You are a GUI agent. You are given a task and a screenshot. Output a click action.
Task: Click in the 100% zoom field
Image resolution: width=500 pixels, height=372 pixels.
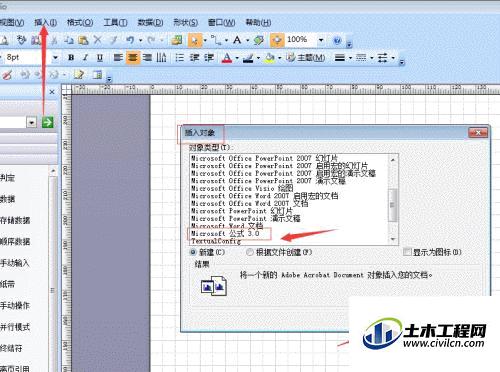(x=300, y=40)
